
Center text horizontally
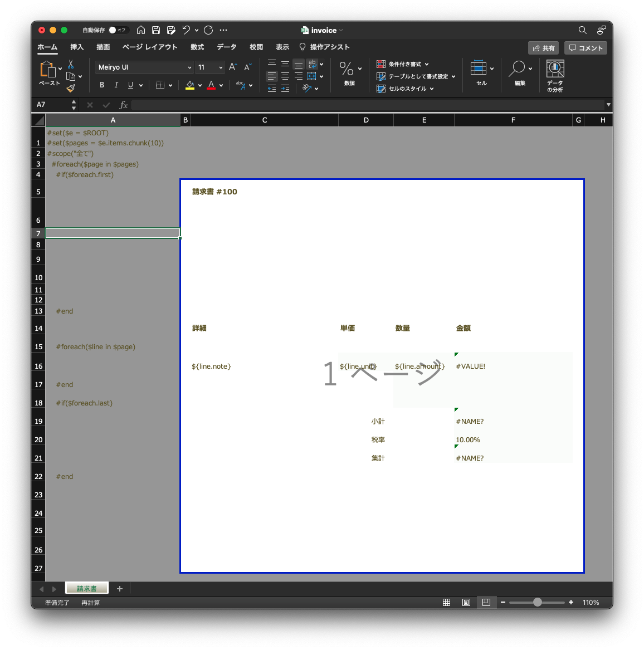pos(285,76)
